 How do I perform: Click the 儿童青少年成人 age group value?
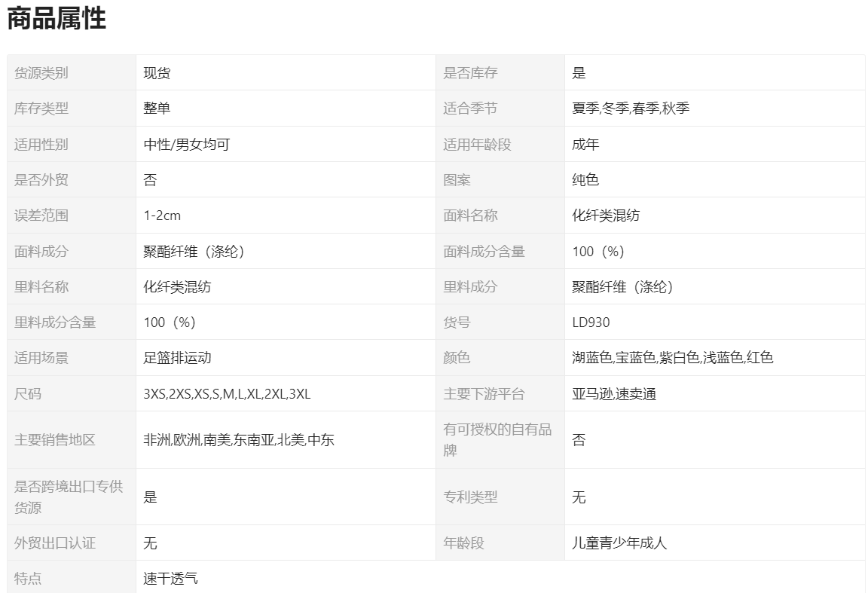(x=619, y=543)
